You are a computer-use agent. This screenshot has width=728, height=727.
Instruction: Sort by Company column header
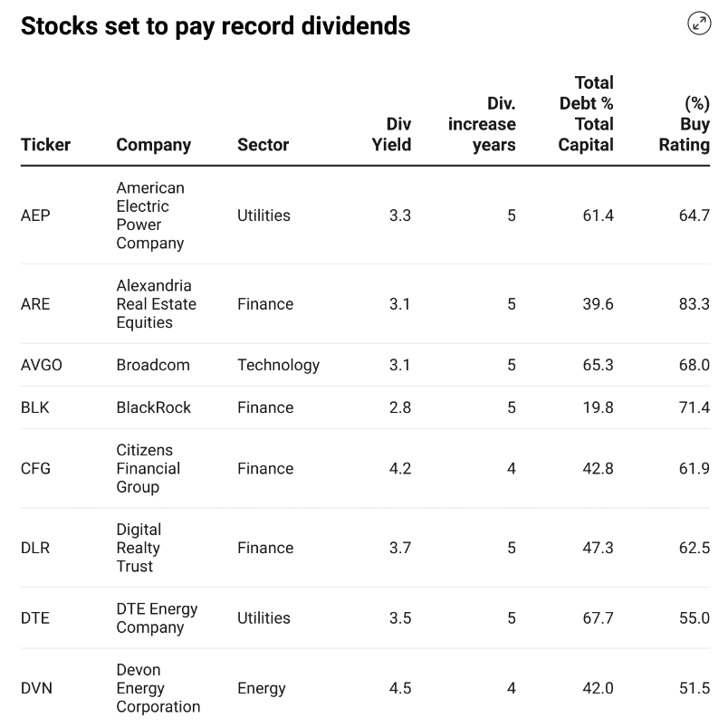click(x=153, y=145)
